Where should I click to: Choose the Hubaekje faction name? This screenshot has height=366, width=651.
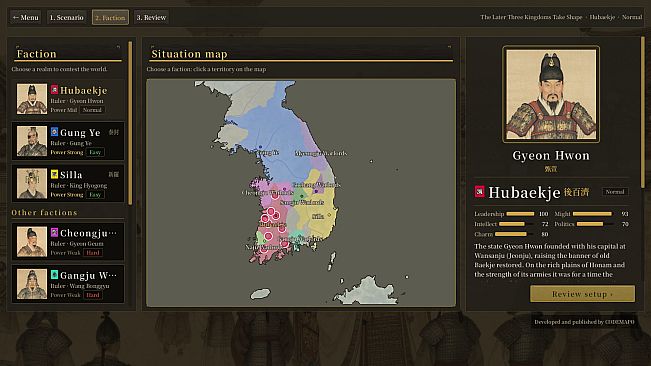(83, 90)
